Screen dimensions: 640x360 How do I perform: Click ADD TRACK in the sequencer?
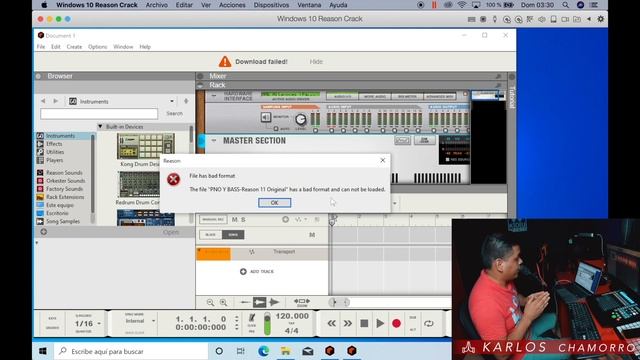pyautogui.click(x=257, y=271)
